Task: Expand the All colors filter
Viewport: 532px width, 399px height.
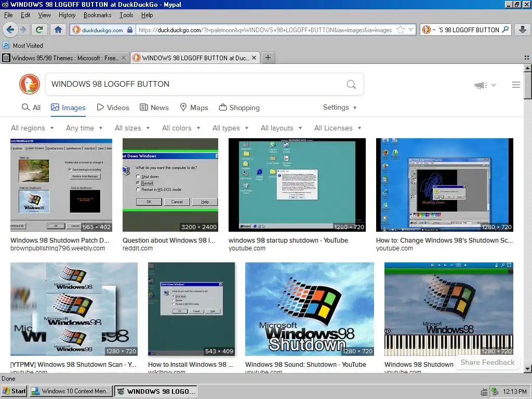Action: 181,128
